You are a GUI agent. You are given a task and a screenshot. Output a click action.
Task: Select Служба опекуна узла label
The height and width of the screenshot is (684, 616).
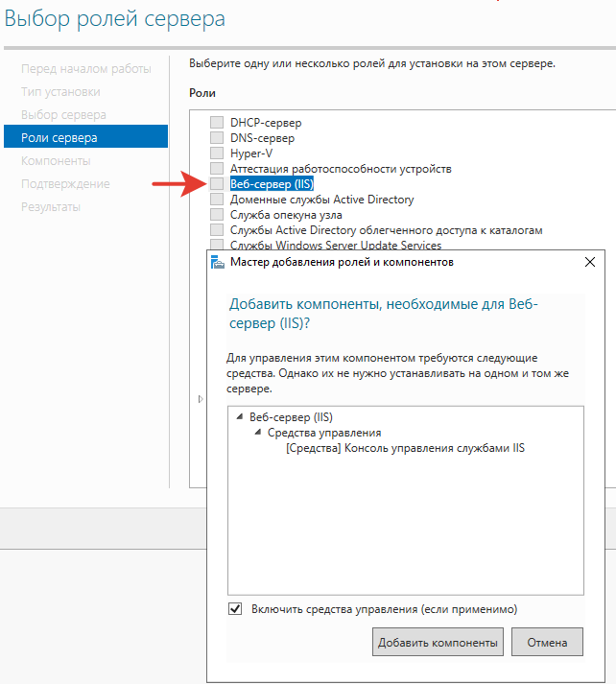(x=286, y=215)
